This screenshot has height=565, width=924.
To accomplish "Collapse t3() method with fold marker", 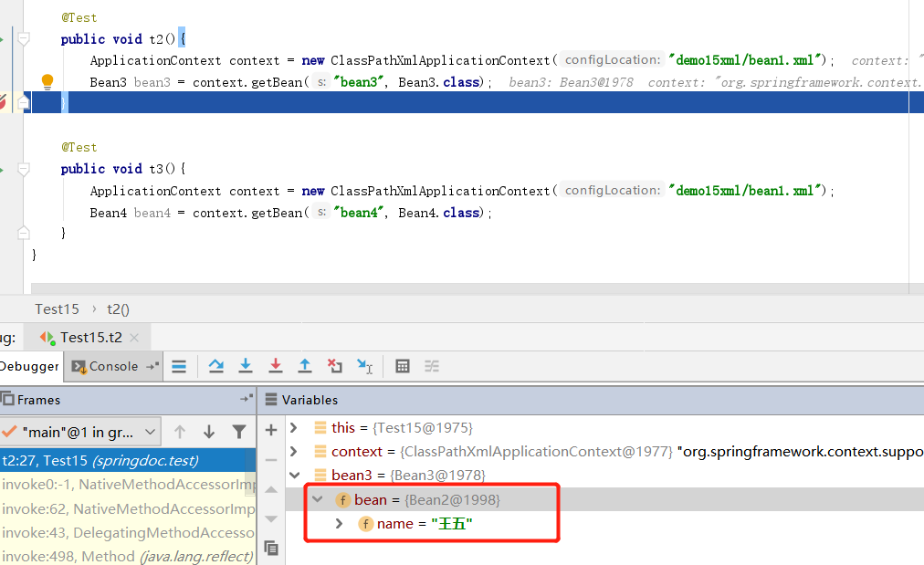I will [x=24, y=170].
